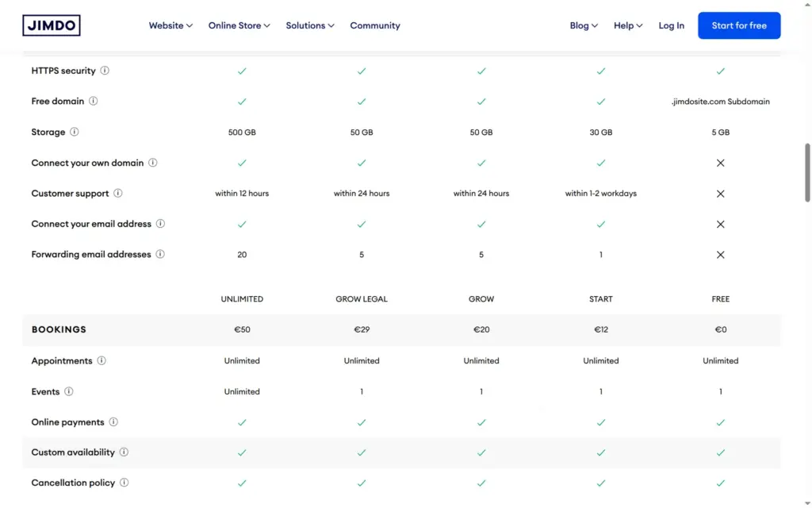Viewport: 812px width, 508px height.
Task: Click Cancellation policy info icon
Action: click(124, 483)
